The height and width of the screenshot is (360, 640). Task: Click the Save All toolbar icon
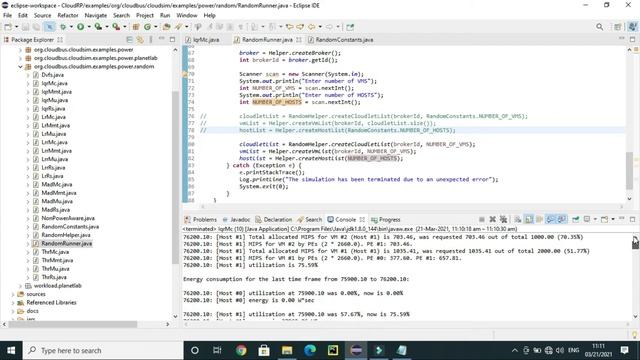pyautogui.click(x=36, y=27)
